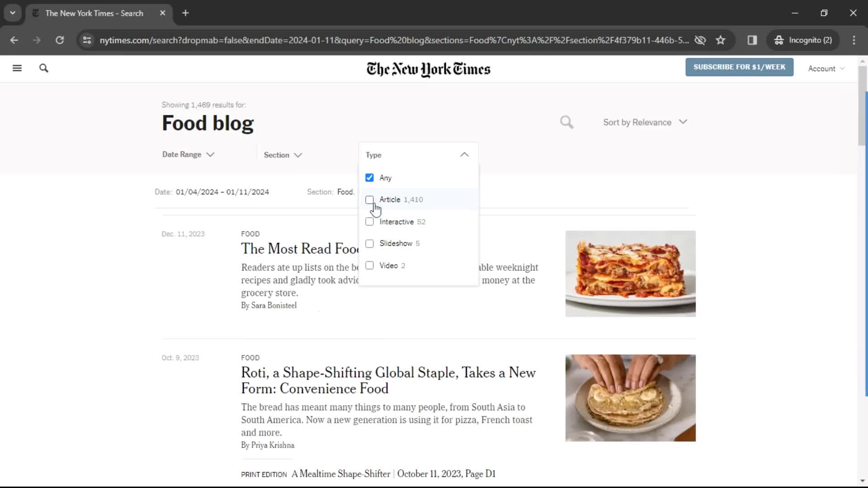The image size is (868, 488).
Task: Click the search icon beside Sort by Relevance
Action: [566, 122]
